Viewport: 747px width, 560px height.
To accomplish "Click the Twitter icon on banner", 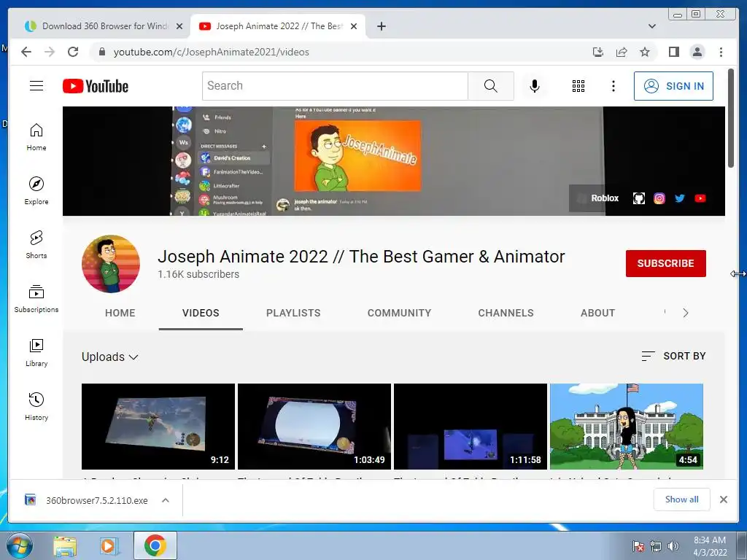I will coord(680,198).
